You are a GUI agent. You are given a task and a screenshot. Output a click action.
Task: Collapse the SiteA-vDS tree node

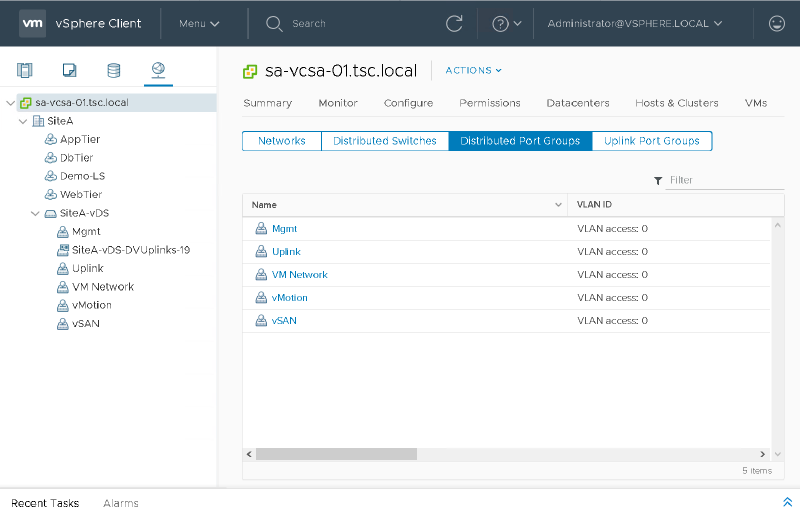(35, 213)
